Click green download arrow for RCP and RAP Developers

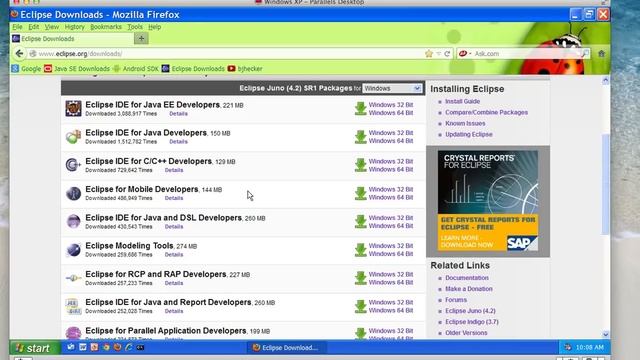(x=360, y=278)
